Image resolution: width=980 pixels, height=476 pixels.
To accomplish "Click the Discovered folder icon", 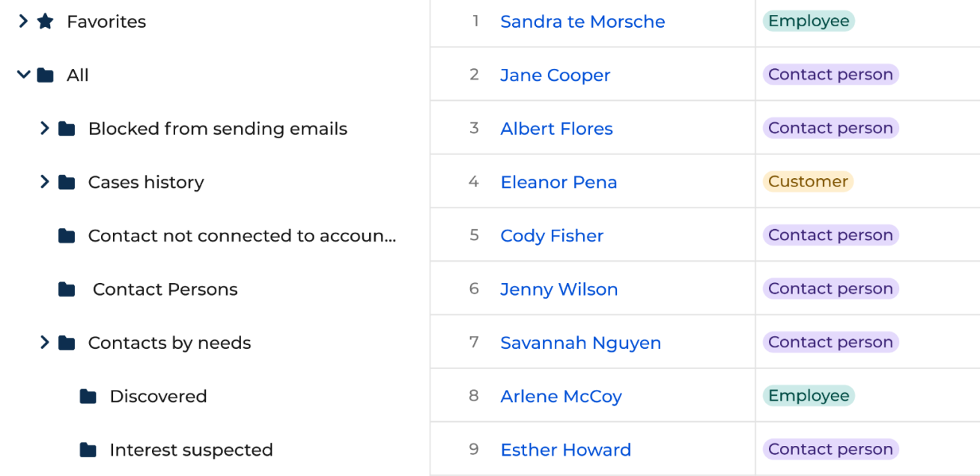I will pos(88,397).
